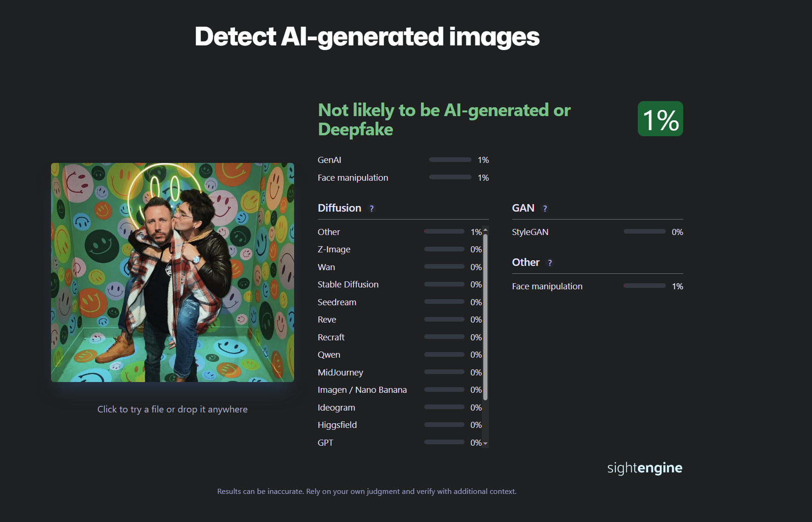Click the 'Results can be inaccurate' disclaimer text

point(367,492)
